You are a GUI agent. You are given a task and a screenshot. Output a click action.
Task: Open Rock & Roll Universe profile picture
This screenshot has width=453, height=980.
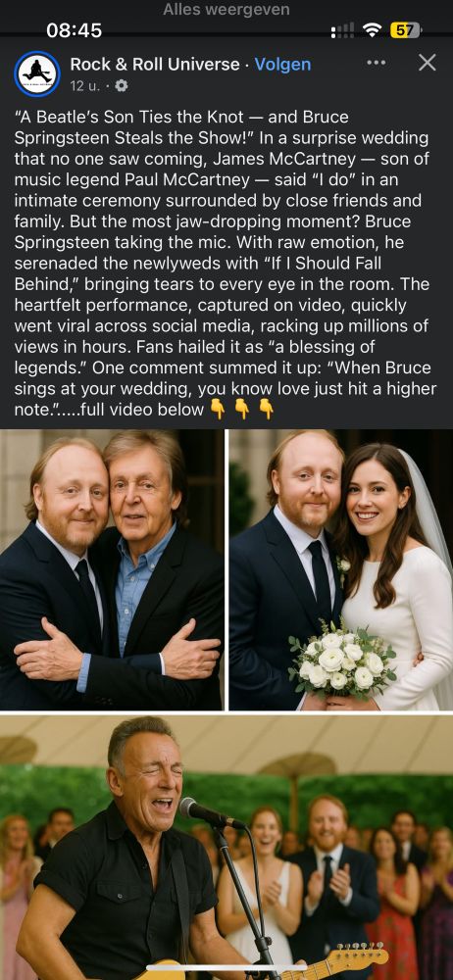[x=37, y=73]
